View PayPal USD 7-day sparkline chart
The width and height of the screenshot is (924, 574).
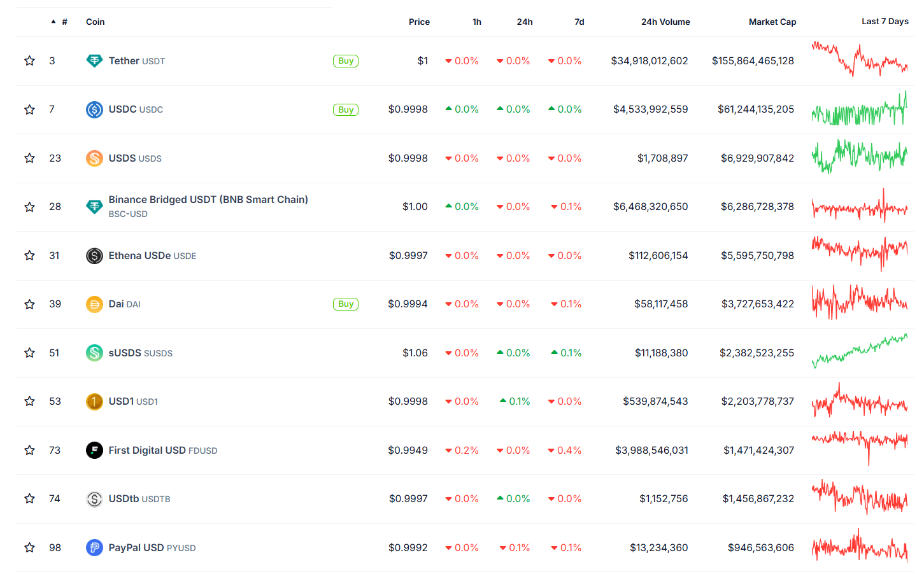[860, 546]
